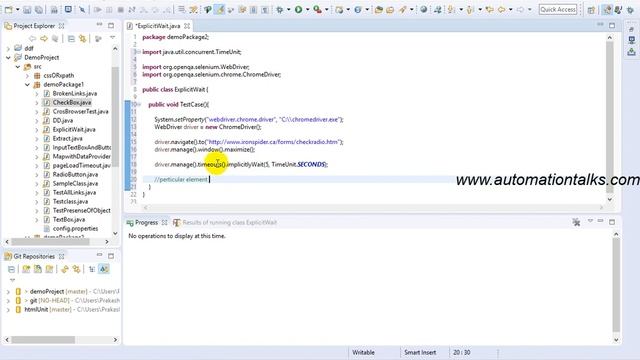The image size is (640, 360).
Task: Toggle Link with Editor in Project Explorer
Action: pos(83,39)
